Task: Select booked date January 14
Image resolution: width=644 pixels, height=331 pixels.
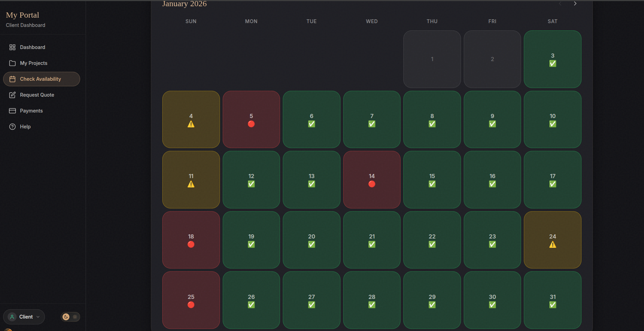Action: (x=372, y=179)
